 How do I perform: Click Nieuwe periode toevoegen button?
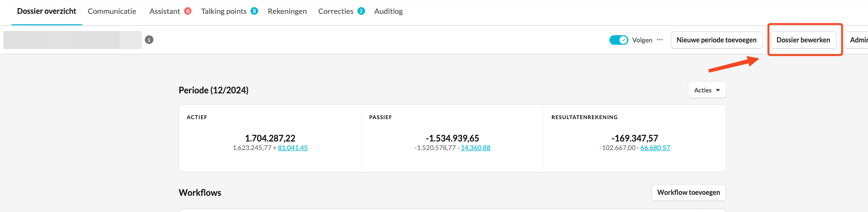click(x=716, y=40)
